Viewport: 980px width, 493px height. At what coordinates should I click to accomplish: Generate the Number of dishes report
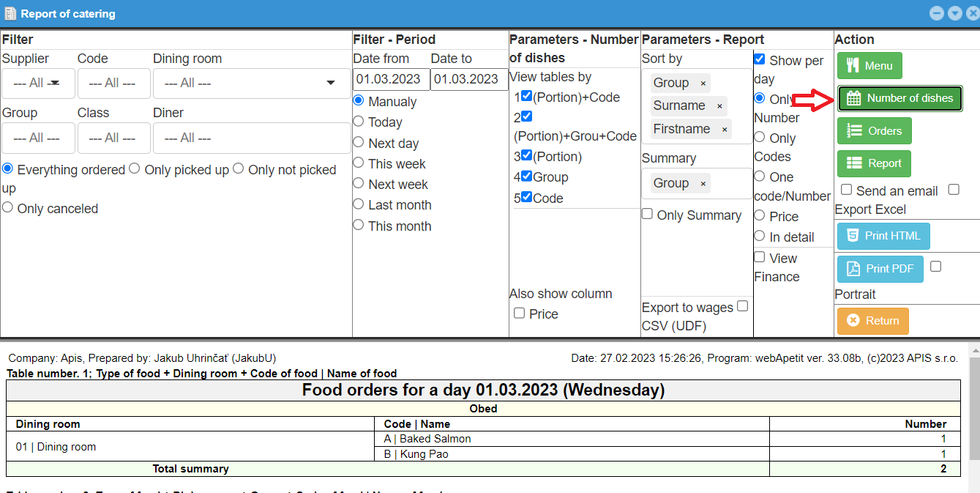point(900,98)
